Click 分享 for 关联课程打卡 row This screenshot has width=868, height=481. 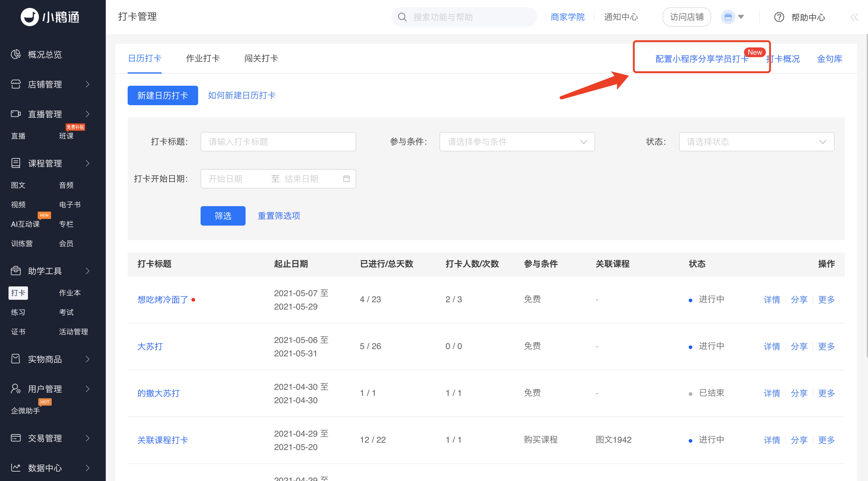pyautogui.click(x=799, y=440)
